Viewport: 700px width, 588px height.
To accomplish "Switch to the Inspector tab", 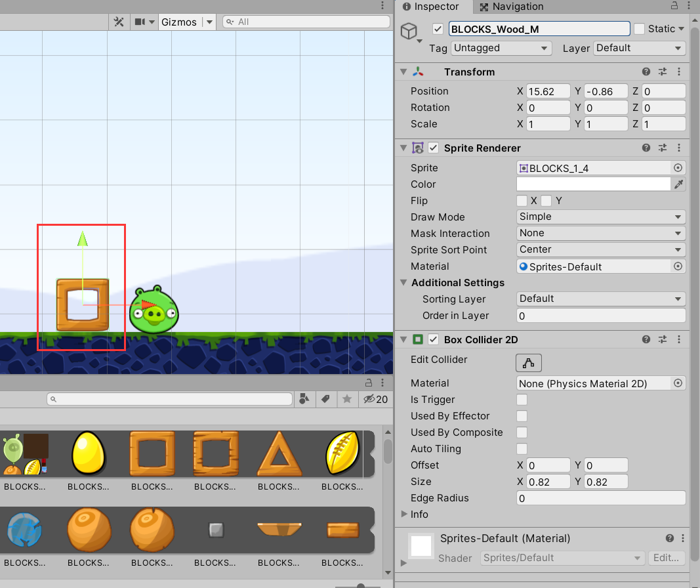I will (431, 7).
